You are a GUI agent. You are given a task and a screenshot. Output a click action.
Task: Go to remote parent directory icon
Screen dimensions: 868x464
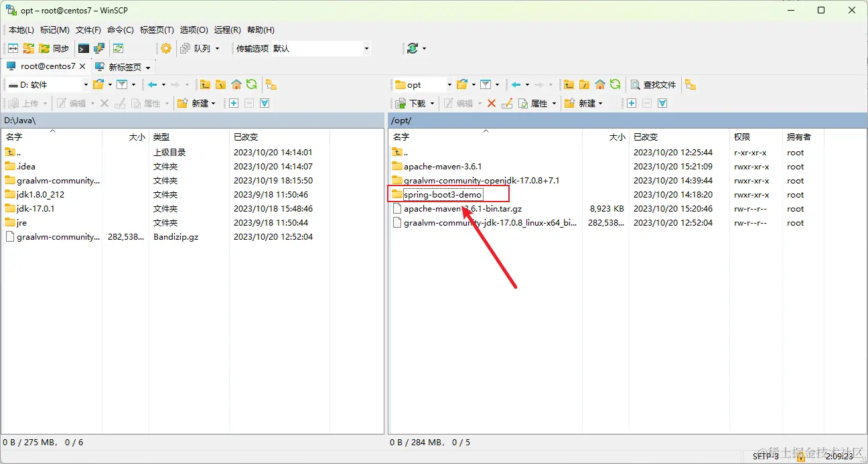coord(569,84)
